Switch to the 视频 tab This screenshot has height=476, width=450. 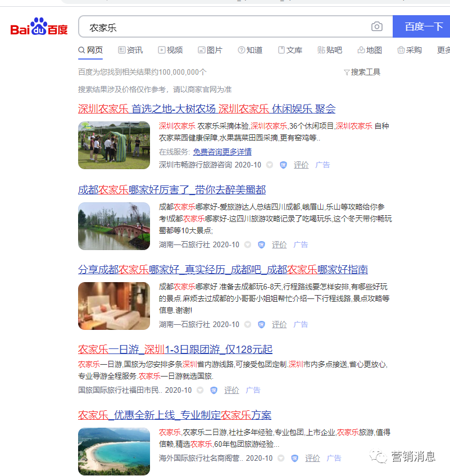pyautogui.click(x=170, y=50)
